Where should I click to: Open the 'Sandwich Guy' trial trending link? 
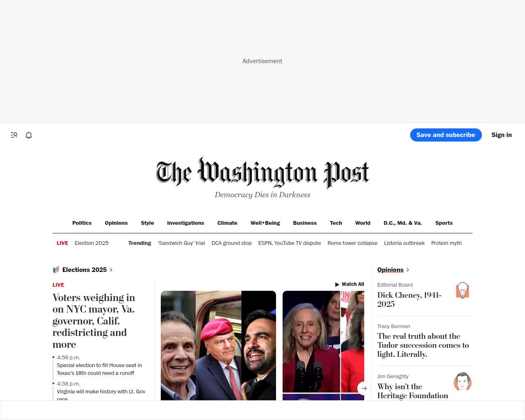tap(181, 243)
